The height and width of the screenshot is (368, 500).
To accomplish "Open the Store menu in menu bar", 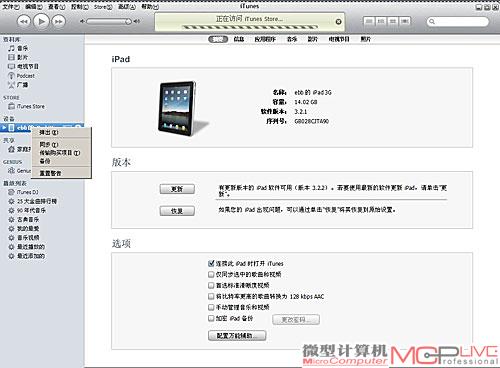I will click(x=103, y=7).
